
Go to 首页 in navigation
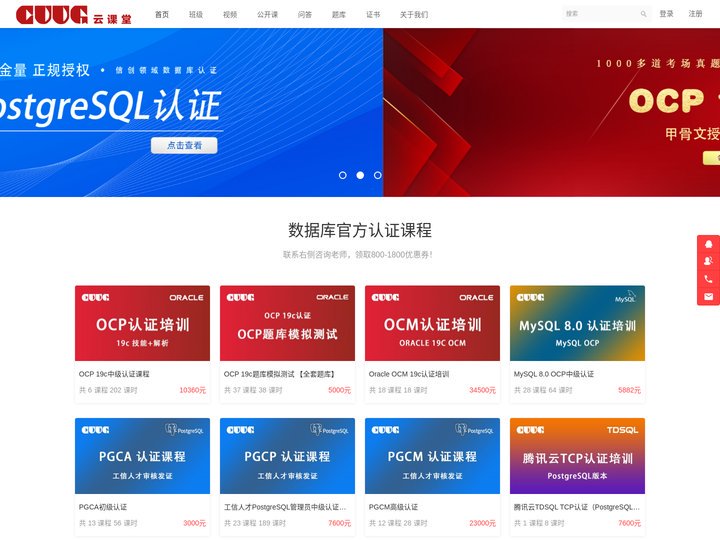(162, 15)
